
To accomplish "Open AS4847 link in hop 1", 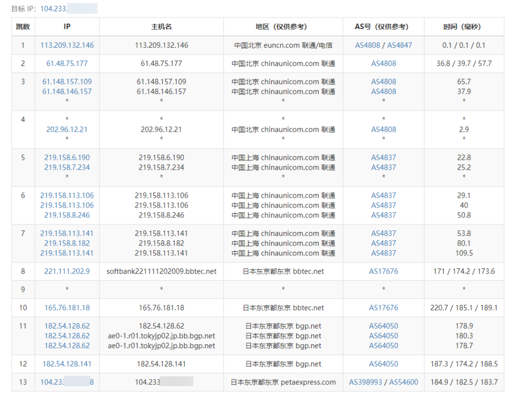I will [x=400, y=45].
